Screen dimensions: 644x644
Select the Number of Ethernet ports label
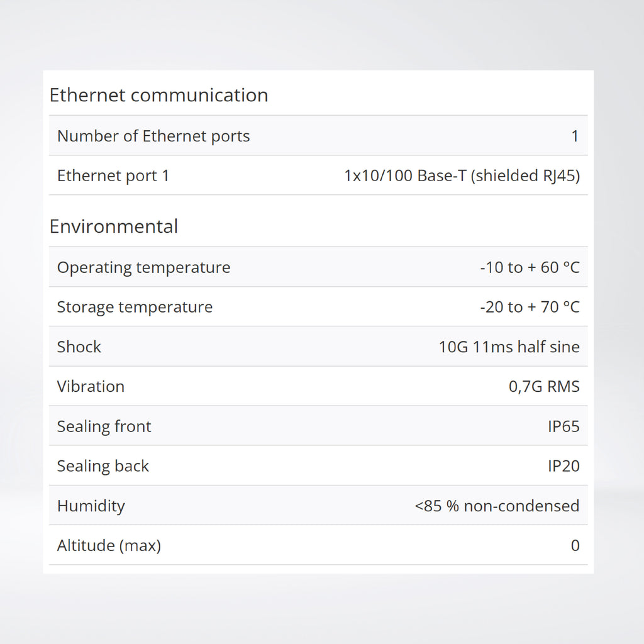[x=153, y=136]
